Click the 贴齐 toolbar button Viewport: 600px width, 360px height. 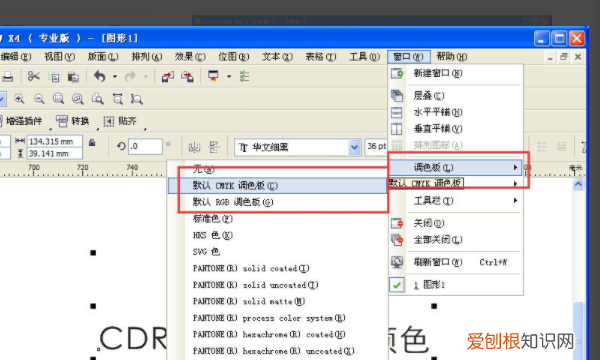tap(120, 121)
